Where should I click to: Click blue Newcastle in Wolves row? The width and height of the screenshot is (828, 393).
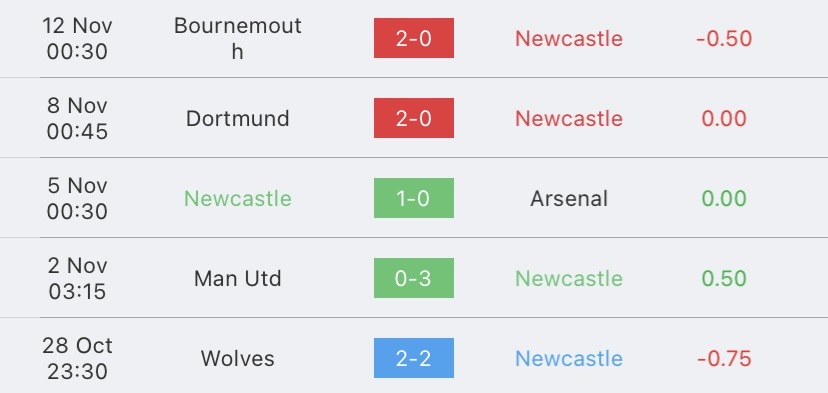pyautogui.click(x=569, y=358)
